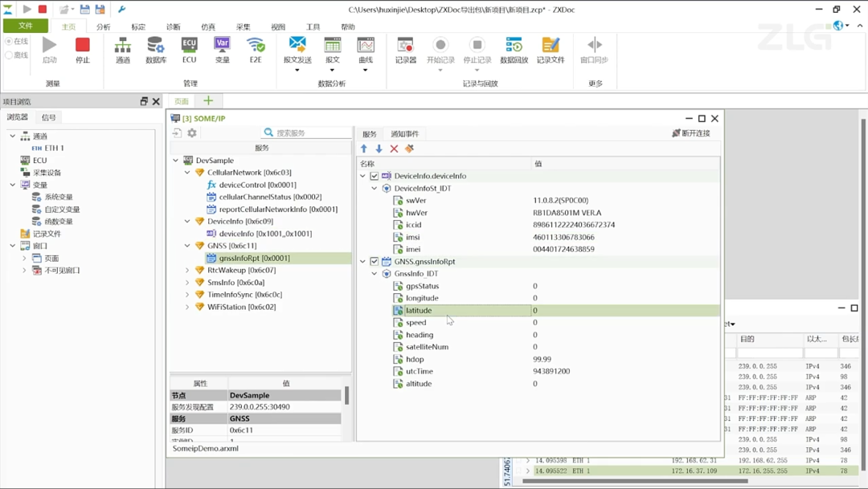Image resolution: width=868 pixels, height=489 pixels.
Task: Open the 记录器 recorder icon
Action: click(x=406, y=46)
